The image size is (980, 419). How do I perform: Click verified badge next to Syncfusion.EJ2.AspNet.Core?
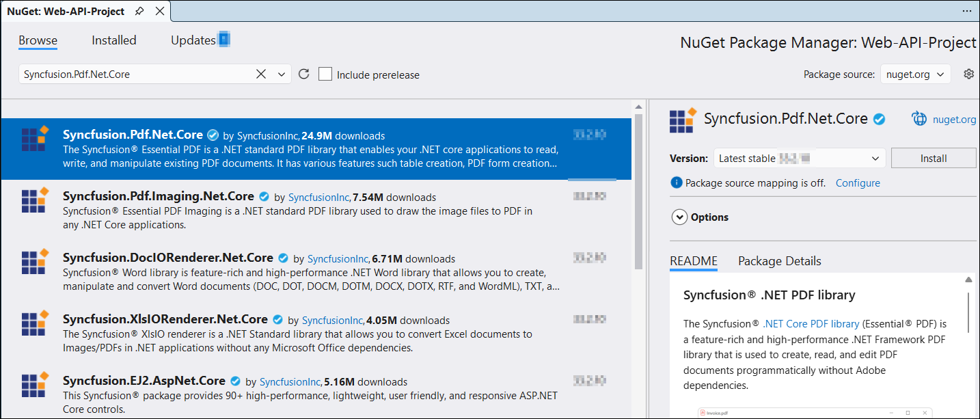(235, 381)
